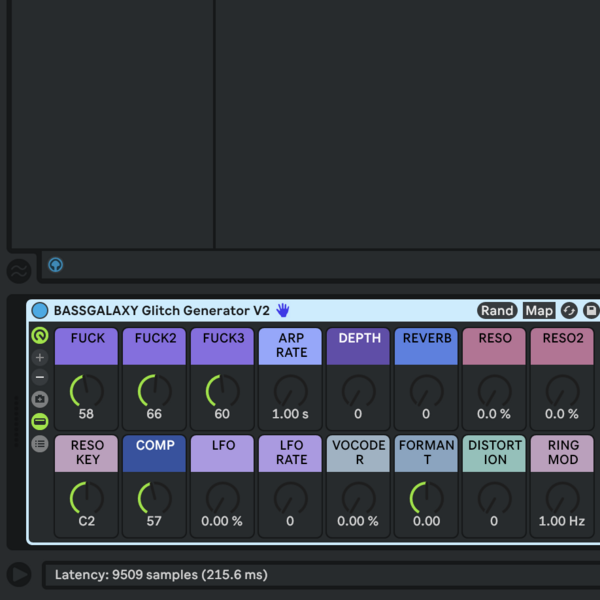Click the 1.00 s ARP RATE value
This screenshot has height=600, width=600.
[290, 414]
